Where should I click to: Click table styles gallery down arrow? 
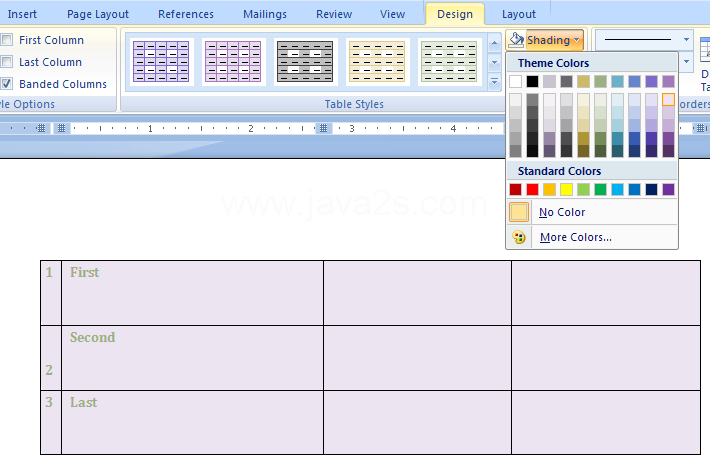pos(494,62)
